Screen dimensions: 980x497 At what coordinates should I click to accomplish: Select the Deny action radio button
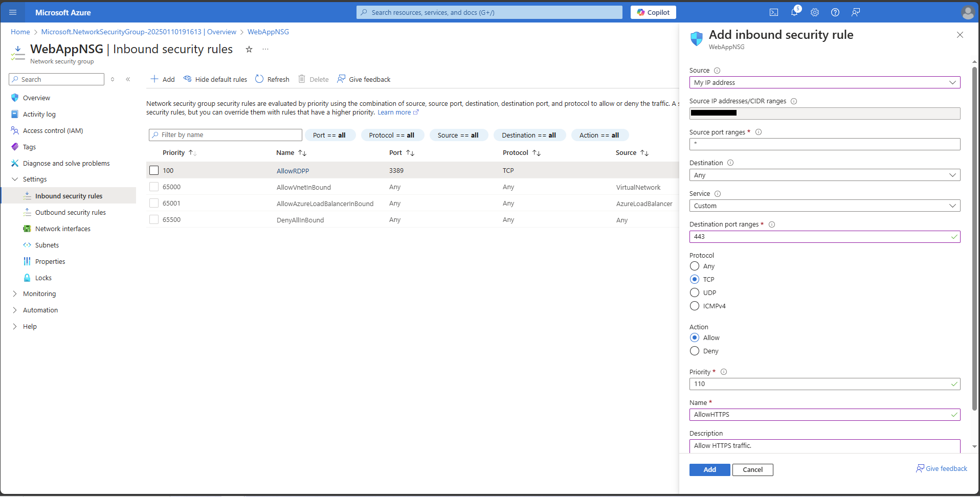pos(695,351)
